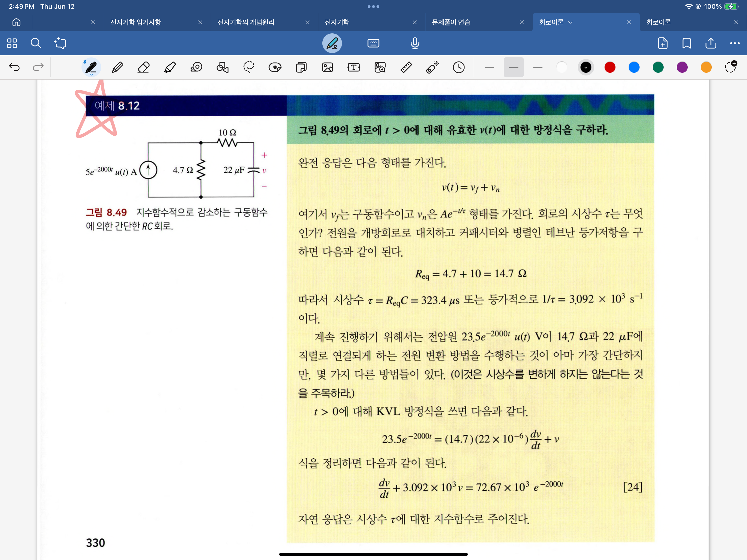Add a text box
747x560 pixels.
pos(354,67)
